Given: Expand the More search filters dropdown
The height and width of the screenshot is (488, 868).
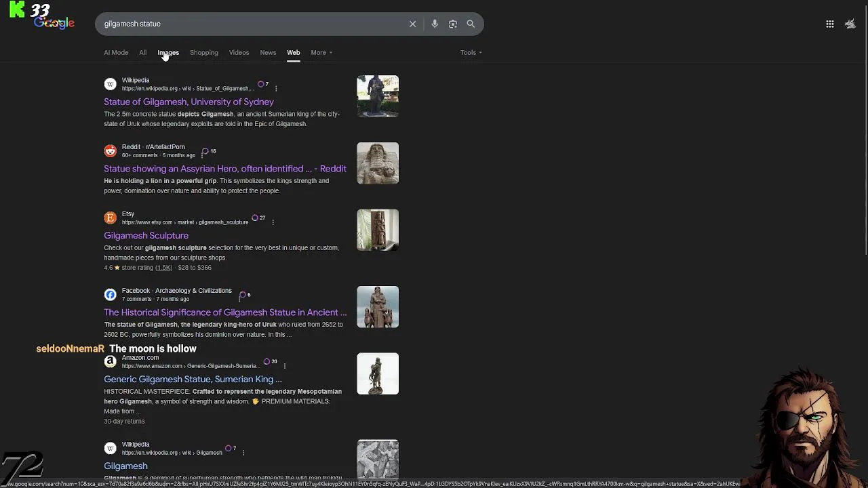Looking at the screenshot, I should click(321, 52).
